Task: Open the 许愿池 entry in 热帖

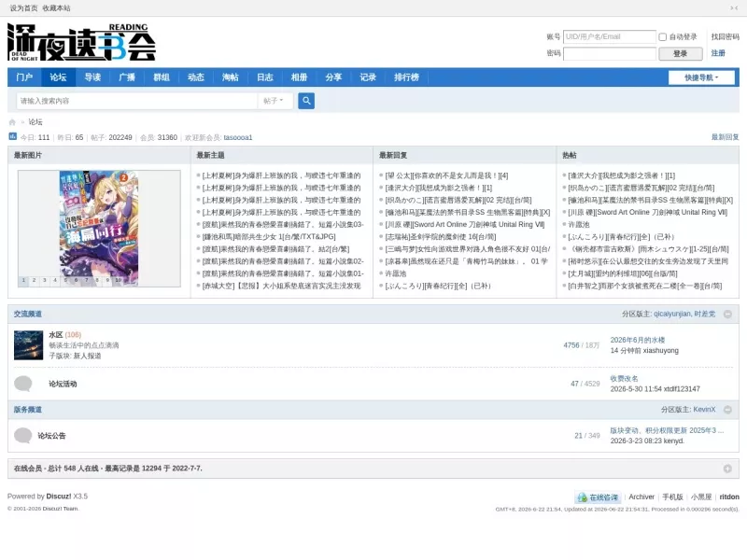Action: pos(578,224)
